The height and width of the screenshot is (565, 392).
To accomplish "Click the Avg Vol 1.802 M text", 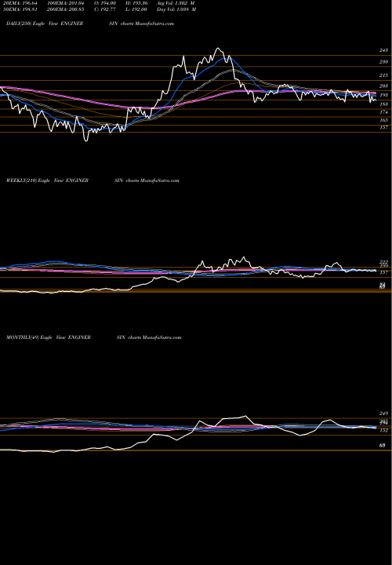I will [176, 3].
